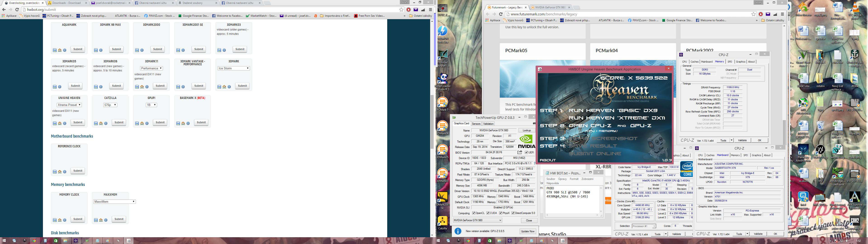Toggle OpenCL checkbox in GPU-Z
868x244 pixels.
[474, 213]
